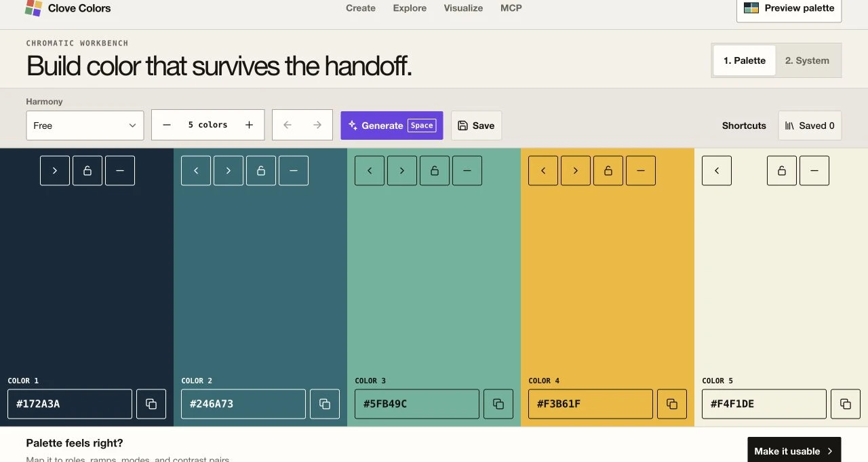Screen dimensions: 868x462
Task: Redo with the forward arrow in toolbar
Action: [317, 125]
